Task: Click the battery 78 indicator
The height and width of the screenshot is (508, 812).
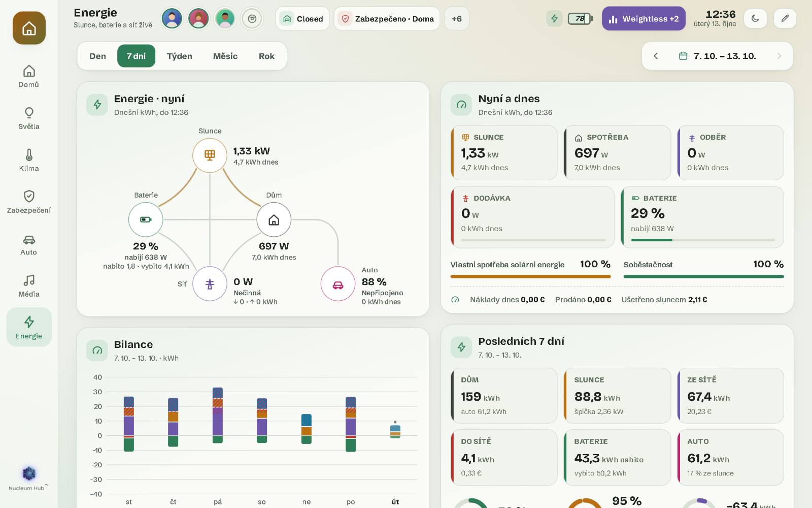Action: click(580, 19)
